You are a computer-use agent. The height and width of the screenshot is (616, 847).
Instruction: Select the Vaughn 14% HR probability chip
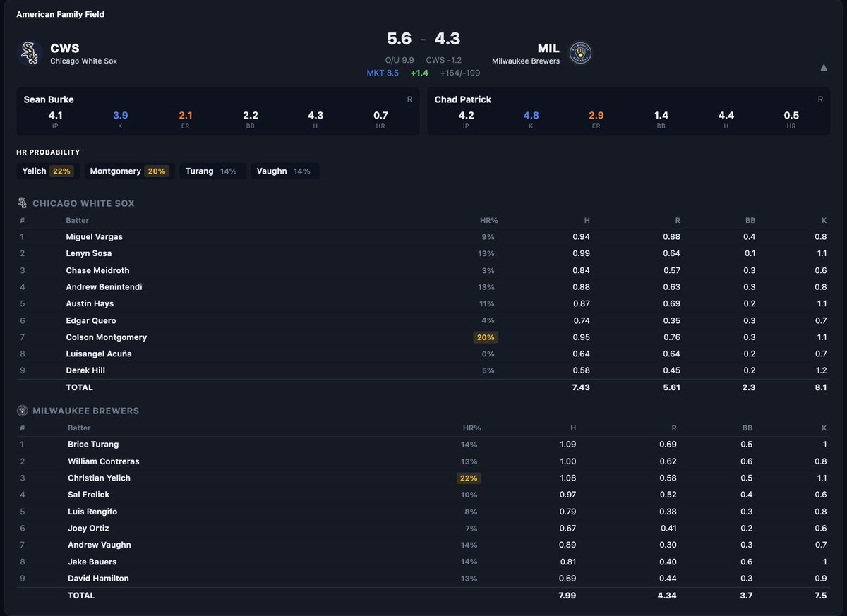[285, 171]
